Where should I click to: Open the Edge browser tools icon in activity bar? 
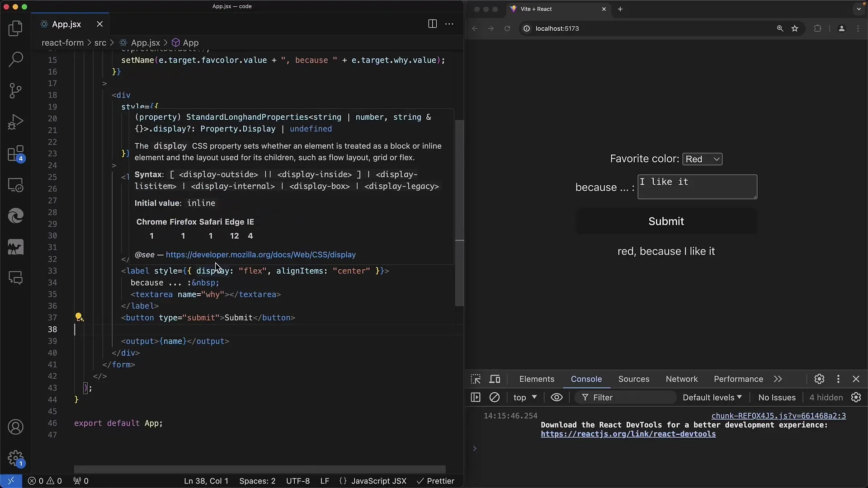tap(15, 216)
